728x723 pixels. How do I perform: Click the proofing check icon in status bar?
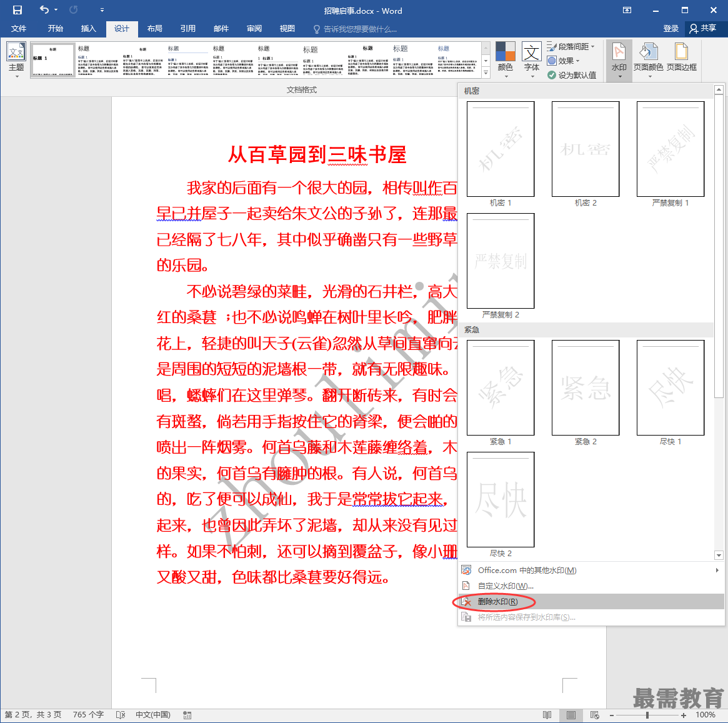point(121,715)
